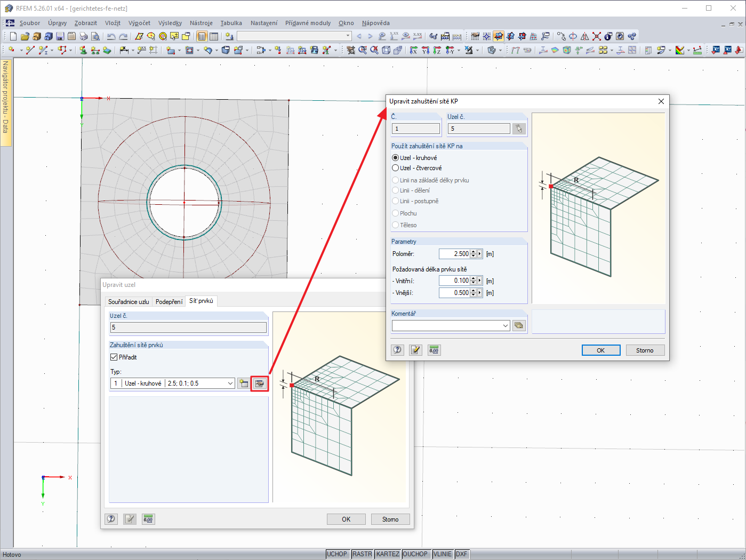Click the pick node icon beside Uzel č.

click(x=519, y=129)
